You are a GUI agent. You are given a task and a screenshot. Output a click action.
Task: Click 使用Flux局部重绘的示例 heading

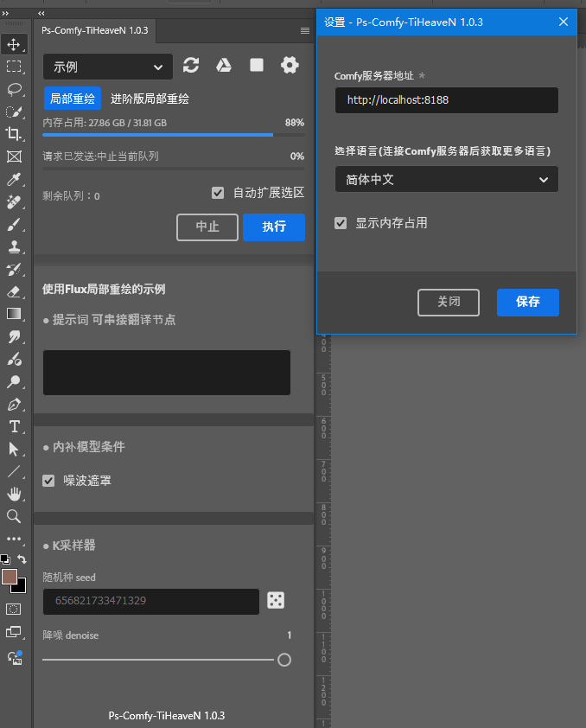(x=104, y=290)
